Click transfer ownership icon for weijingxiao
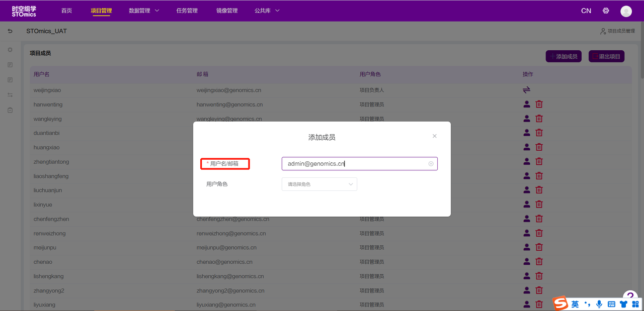The image size is (644, 311). coord(526,90)
